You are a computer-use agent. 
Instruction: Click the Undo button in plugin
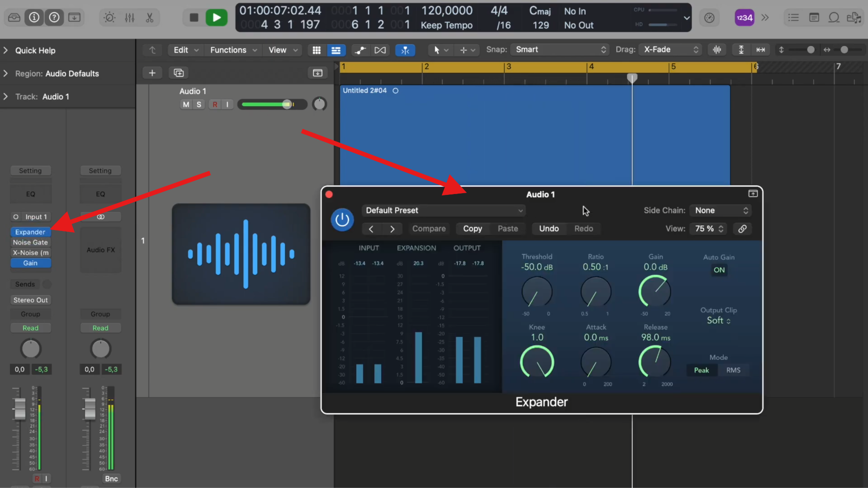click(549, 229)
